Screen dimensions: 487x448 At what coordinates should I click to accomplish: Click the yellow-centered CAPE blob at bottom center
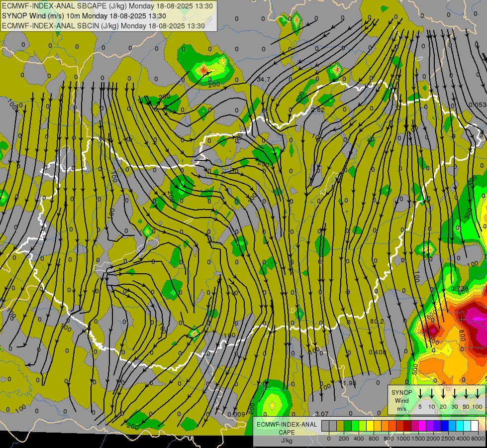tap(273, 405)
